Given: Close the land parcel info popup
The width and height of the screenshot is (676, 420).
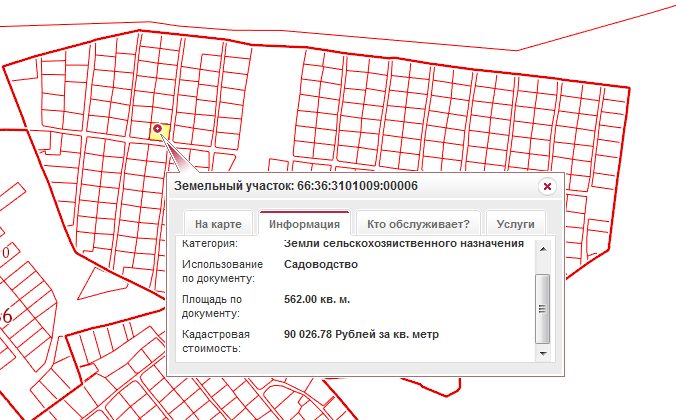Looking at the screenshot, I should tap(547, 186).
